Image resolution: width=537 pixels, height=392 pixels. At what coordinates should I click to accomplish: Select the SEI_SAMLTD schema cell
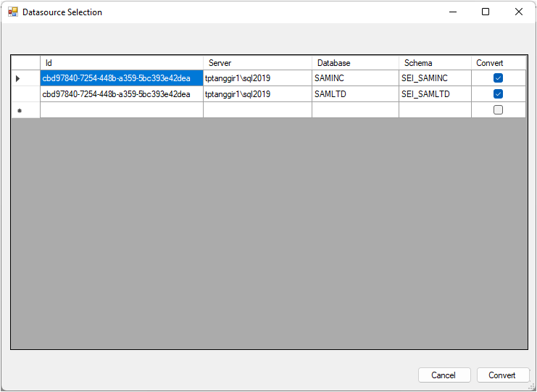coord(435,94)
